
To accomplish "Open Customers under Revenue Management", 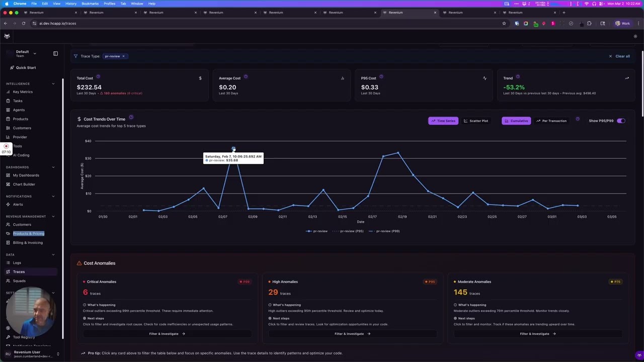I will 22,224.
